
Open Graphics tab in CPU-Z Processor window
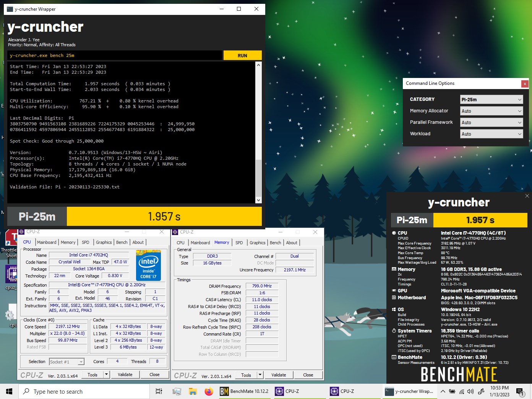104,242
